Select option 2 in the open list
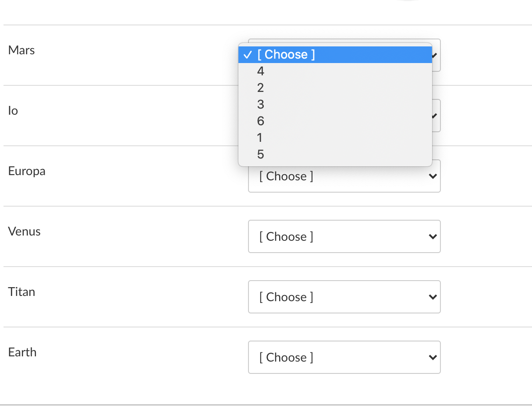Viewport: 532px width, 408px height. [335, 88]
